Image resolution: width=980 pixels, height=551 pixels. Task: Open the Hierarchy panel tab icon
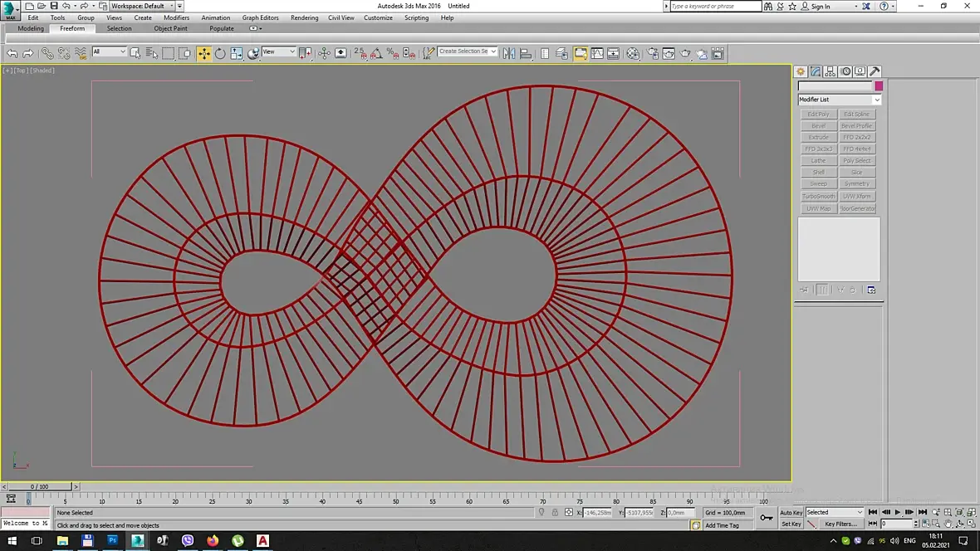click(831, 72)
